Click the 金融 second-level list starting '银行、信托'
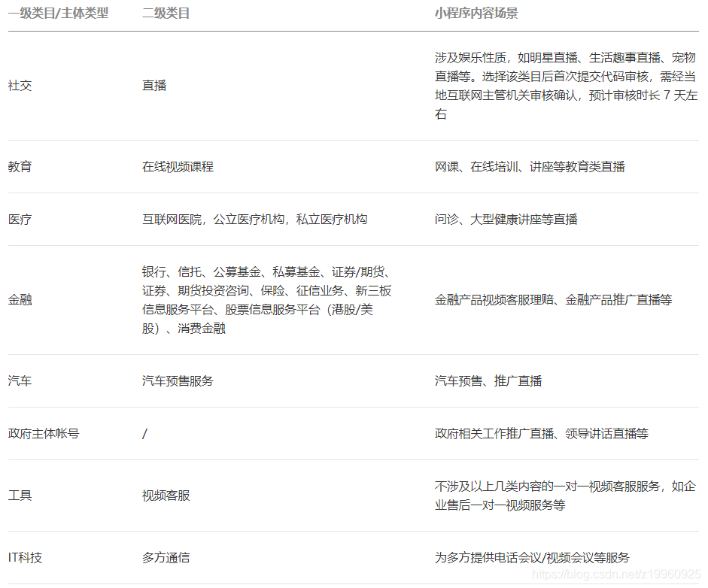Screen dimensions: 708x588 [x=267, y=300]
